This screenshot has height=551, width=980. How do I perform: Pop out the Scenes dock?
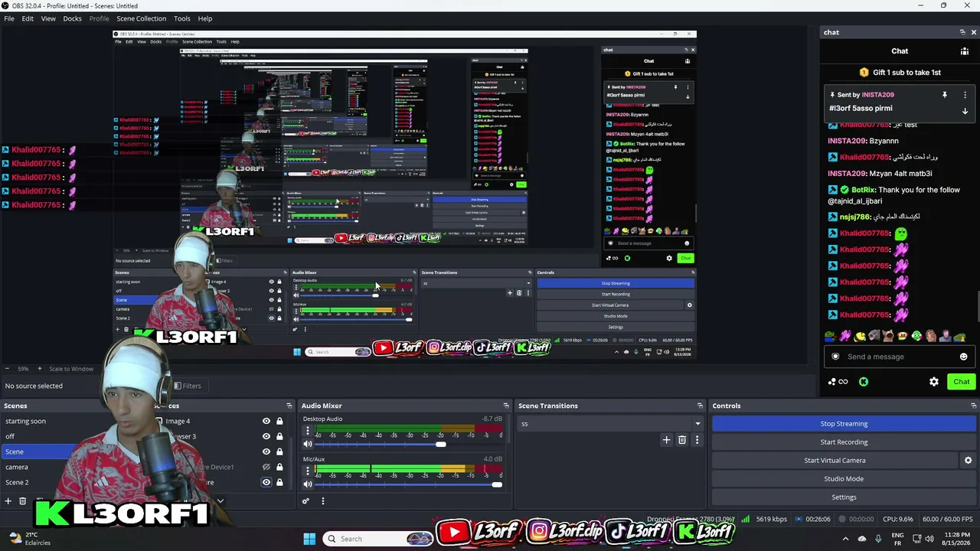point(289,406)
